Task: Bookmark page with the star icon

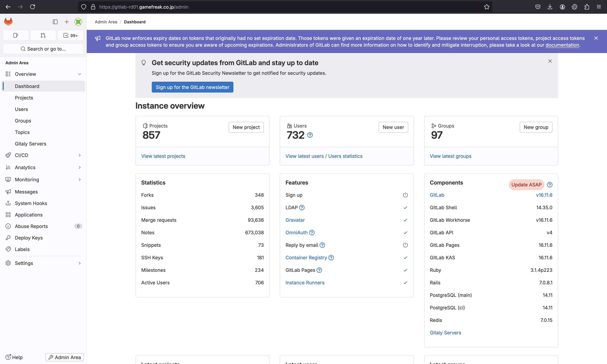Action: [x=487, y=7]
